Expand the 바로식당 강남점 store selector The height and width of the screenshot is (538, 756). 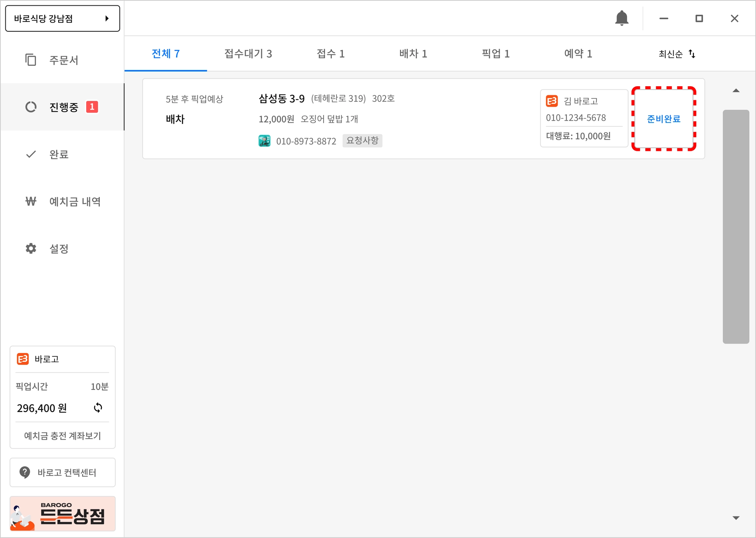click(62, 18)
